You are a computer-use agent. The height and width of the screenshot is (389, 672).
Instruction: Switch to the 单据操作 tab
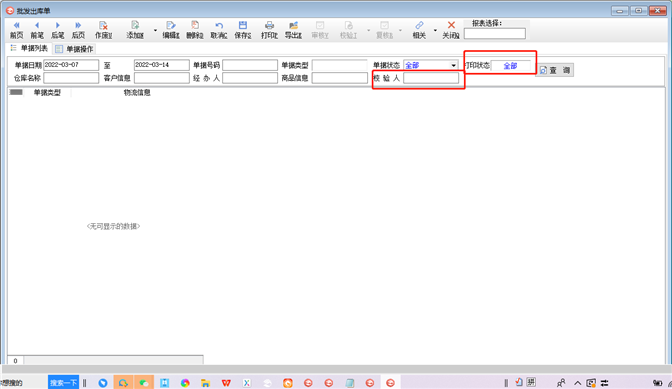(x=74, y=49)
